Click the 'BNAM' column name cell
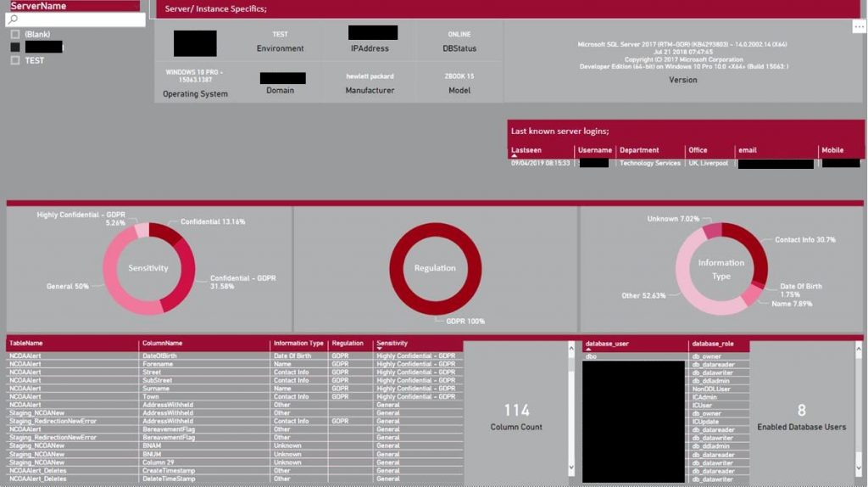This screenshot has height=487, width=868. click(x=151, y=445)
